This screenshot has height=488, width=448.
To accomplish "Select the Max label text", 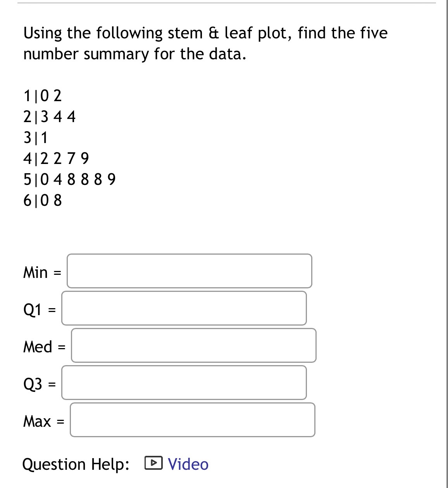I will (36, 421).
